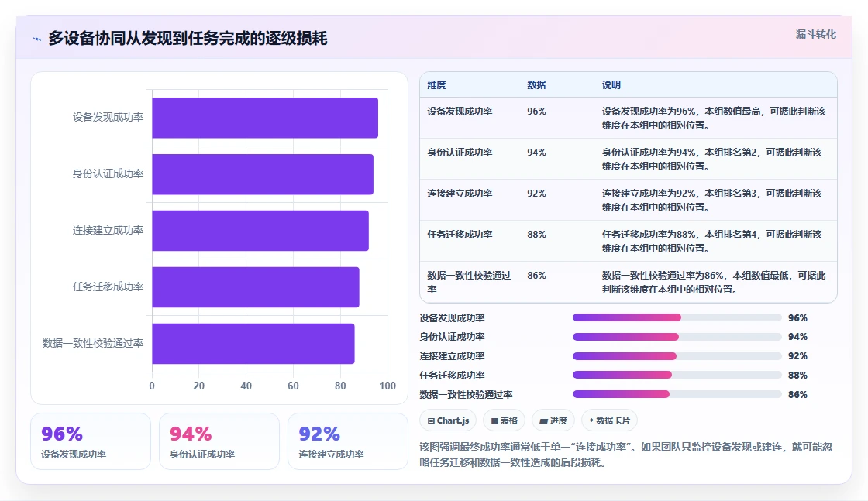Click progress list label 身份认证成功率
The image size is (868, 501).
coord(452,337)
